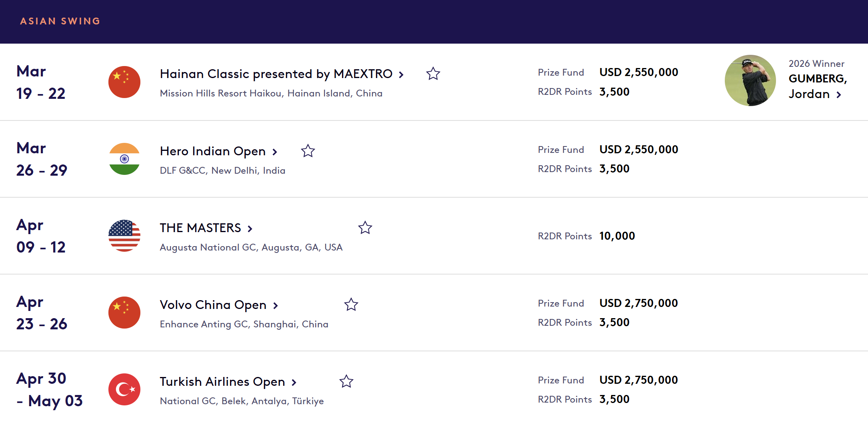Click the USA flag beside THE MASTERS

click(124, 236)
